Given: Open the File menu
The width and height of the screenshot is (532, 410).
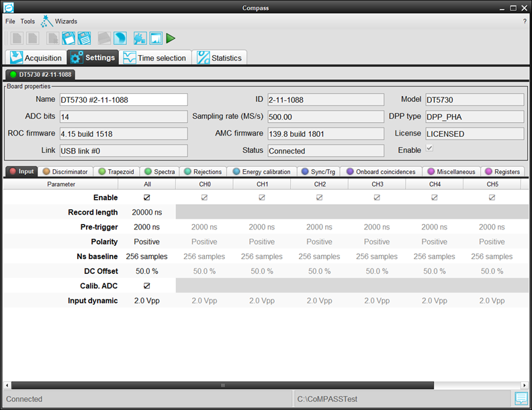Looking at the screenshot, I should (x=10, y=21).
